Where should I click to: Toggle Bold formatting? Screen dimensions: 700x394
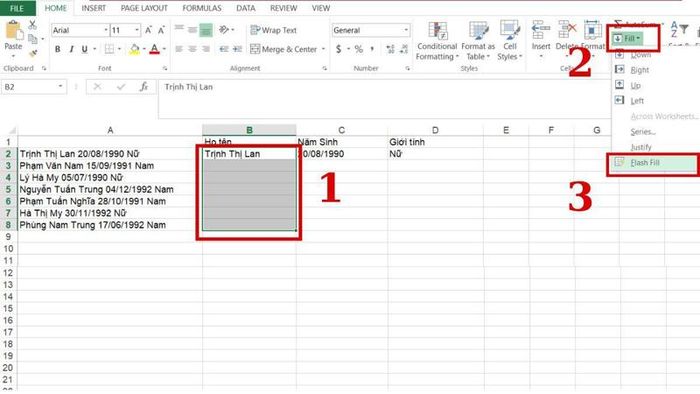(x=58, y=49)
